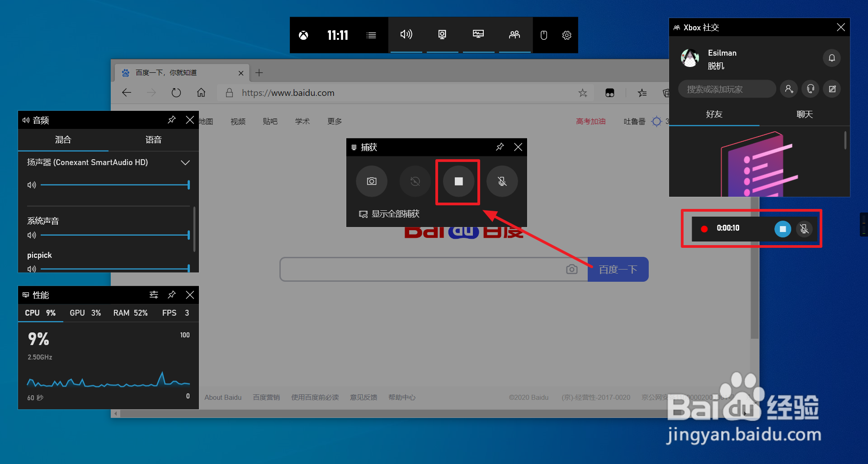
Task: Click the browser home button
Action: pyautogui.click(x=201, y=93)
